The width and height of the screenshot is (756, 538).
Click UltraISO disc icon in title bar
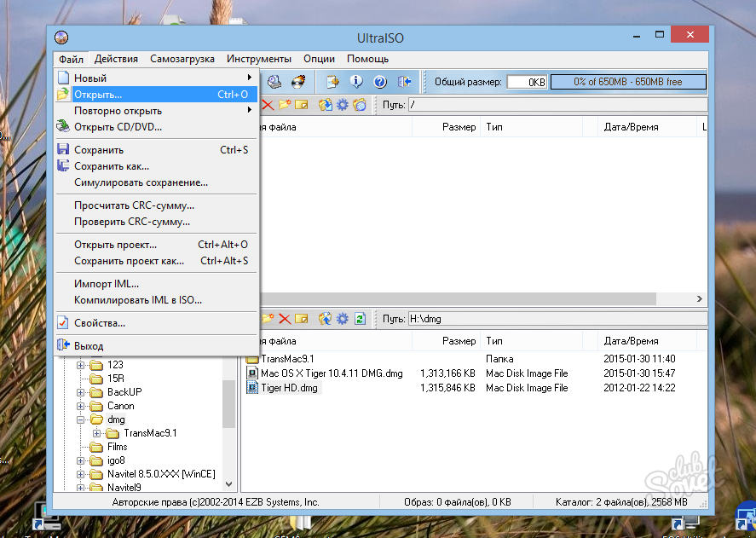pyautogui.click(x=61, y=38)
